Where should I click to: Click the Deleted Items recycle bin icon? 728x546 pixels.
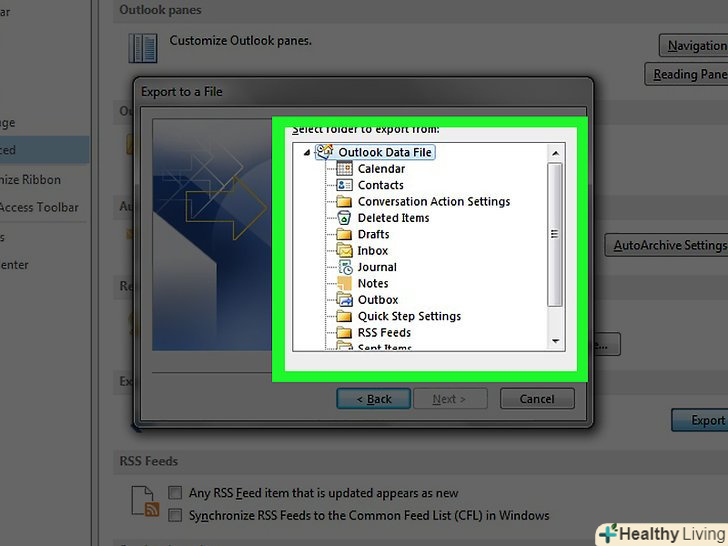click(x=344, y=218)
